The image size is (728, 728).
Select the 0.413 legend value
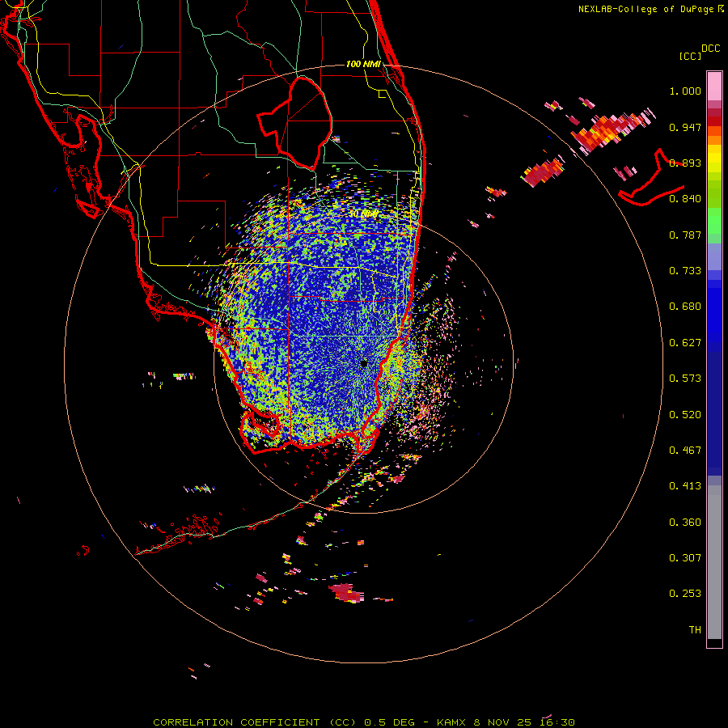tap(685, 486)
